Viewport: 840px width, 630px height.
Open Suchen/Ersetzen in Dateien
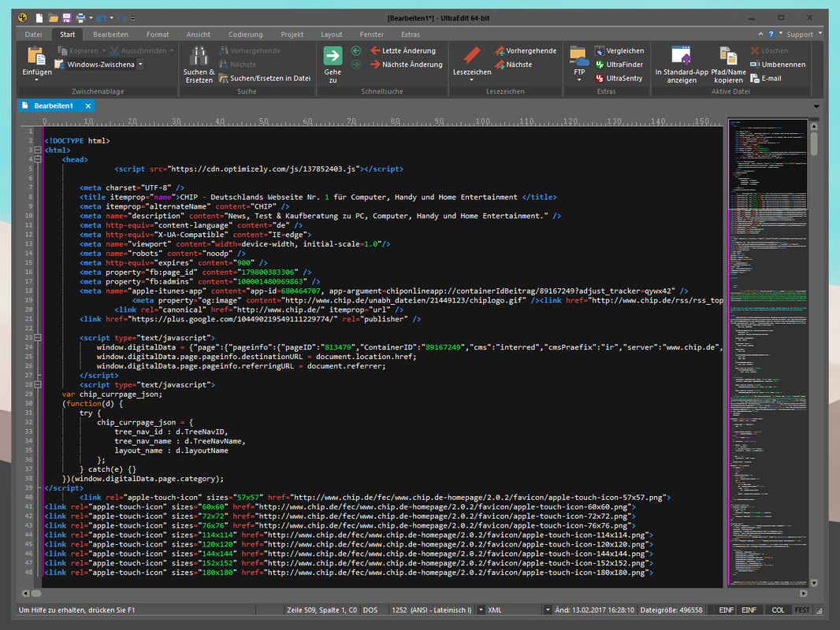[265, 78]
